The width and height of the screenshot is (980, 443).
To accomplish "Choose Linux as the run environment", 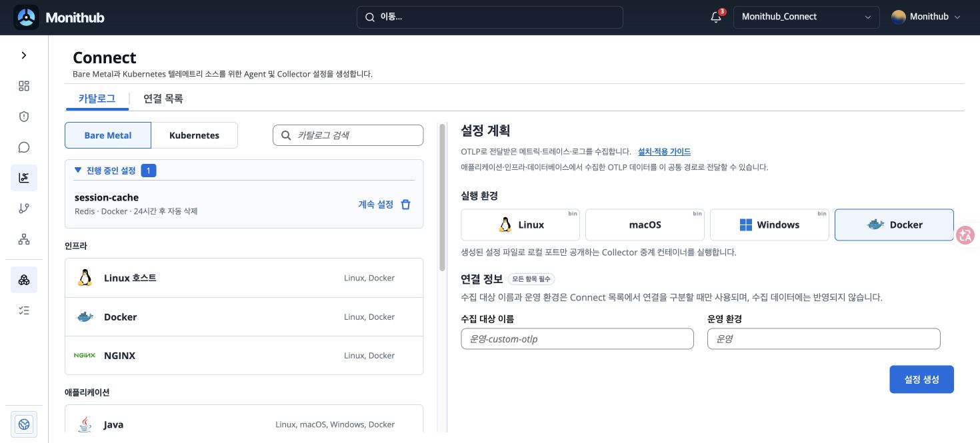I will coord(521,224).
